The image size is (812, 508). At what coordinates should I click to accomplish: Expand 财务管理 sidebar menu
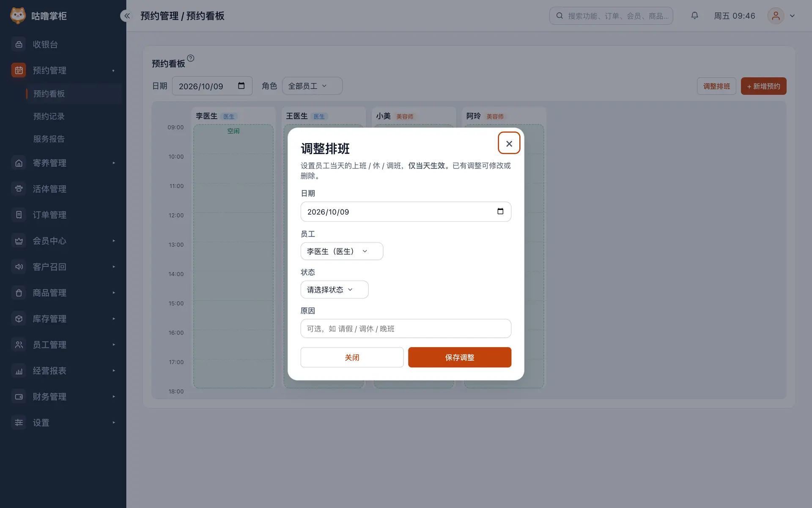pos(63,397)
